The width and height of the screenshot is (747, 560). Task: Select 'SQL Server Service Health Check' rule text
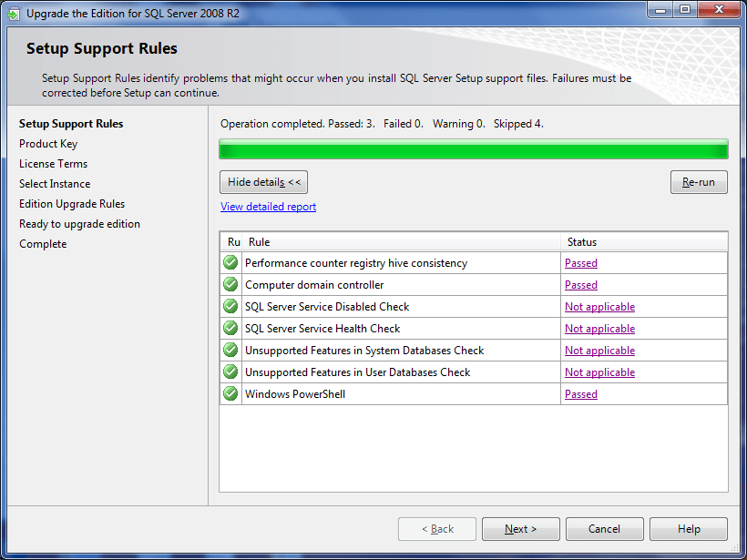point(322,329)
